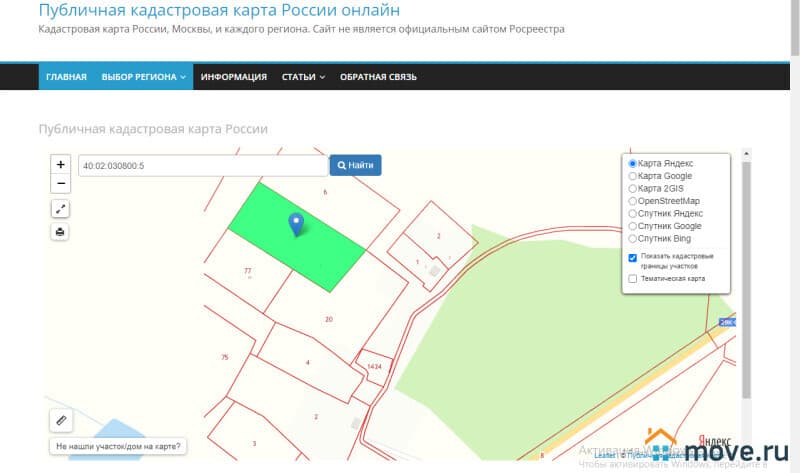This screenshot has width=800, height=473.
Task: Open the Главная menu item
Action: (66, 77)
